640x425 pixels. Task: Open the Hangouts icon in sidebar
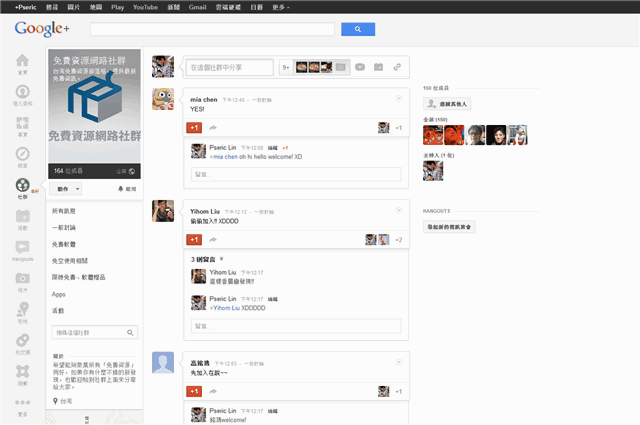22,247
